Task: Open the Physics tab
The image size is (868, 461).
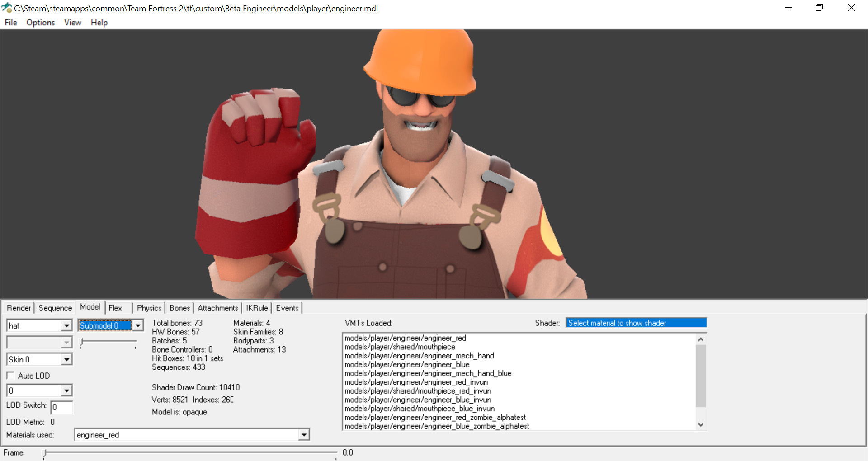Action: tap(148, 308)
